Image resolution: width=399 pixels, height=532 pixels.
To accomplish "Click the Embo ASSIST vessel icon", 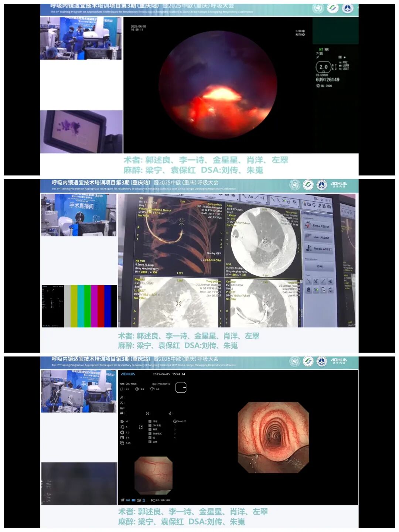I will pos(307,225).
